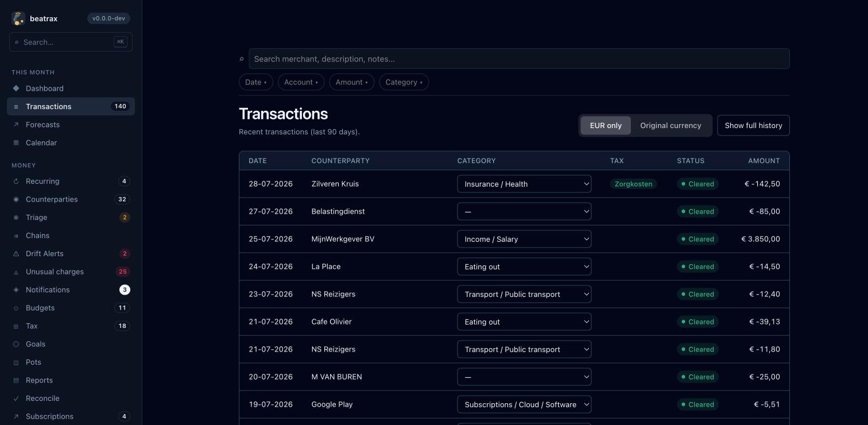868x425 pixels.
Task: Open Google Play category dropdown
Action: click(524, 404)
